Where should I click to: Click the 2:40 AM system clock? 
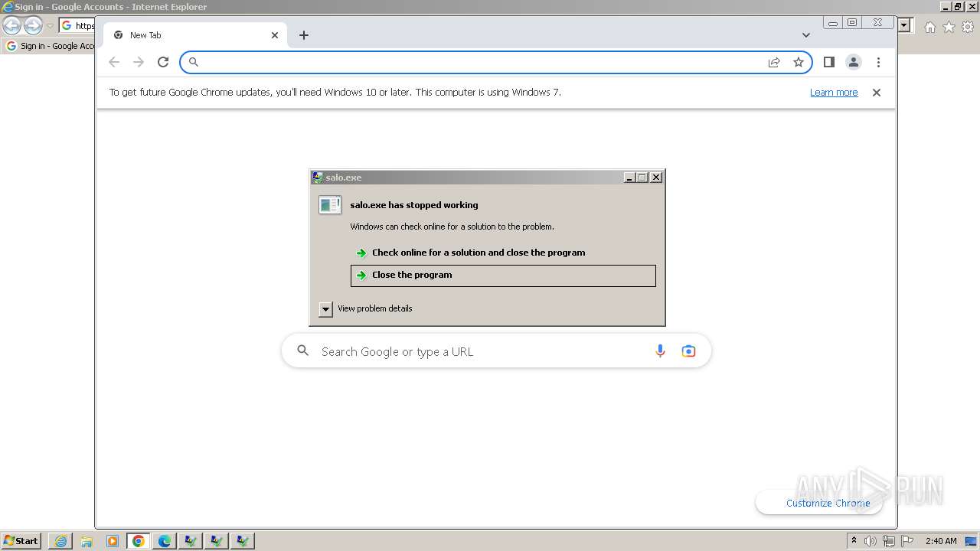(941, 541)
